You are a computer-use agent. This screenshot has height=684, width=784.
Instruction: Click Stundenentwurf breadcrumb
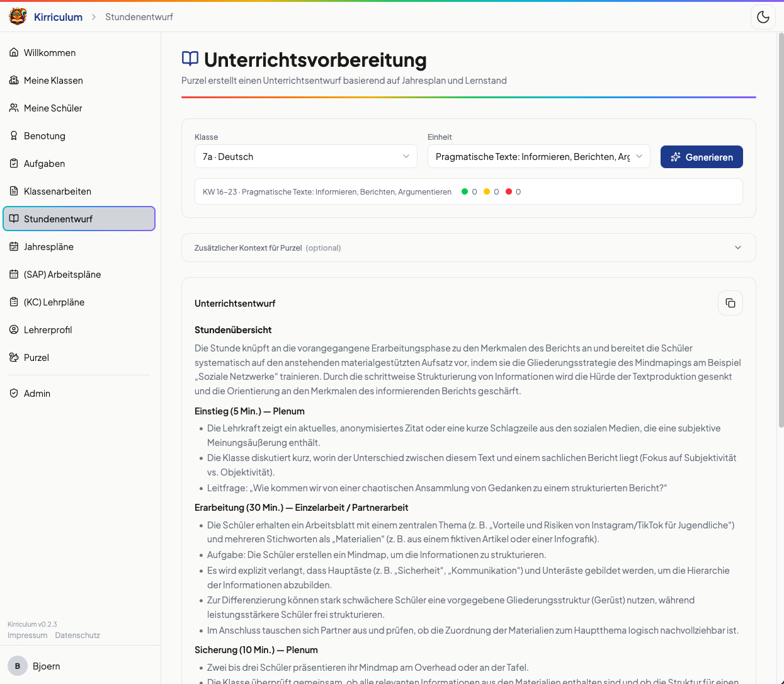139,17
